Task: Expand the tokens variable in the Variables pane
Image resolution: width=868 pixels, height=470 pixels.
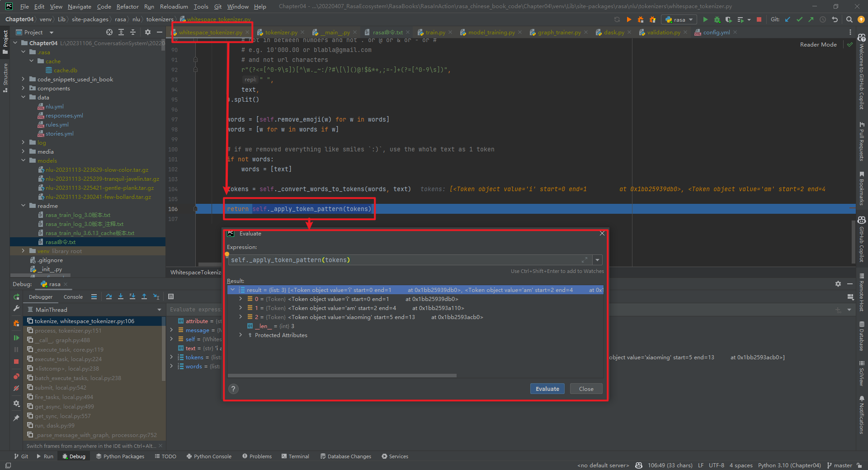Action: click(x=171, y=357)
